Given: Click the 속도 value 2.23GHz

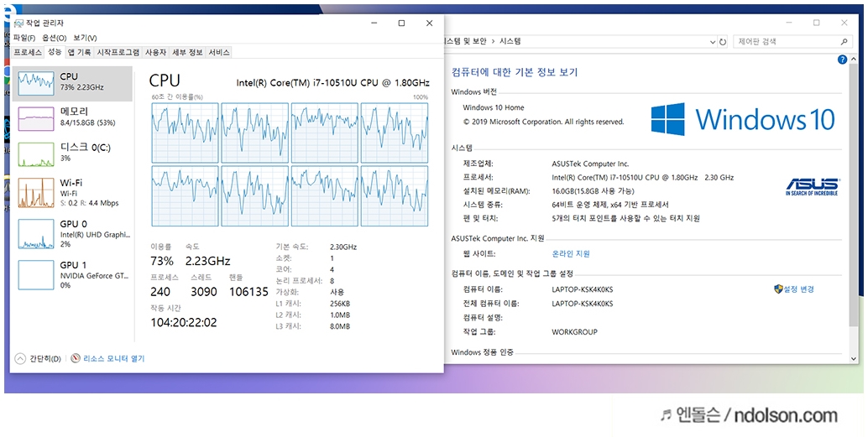Looking at the screenshot, I should (207, 261).
